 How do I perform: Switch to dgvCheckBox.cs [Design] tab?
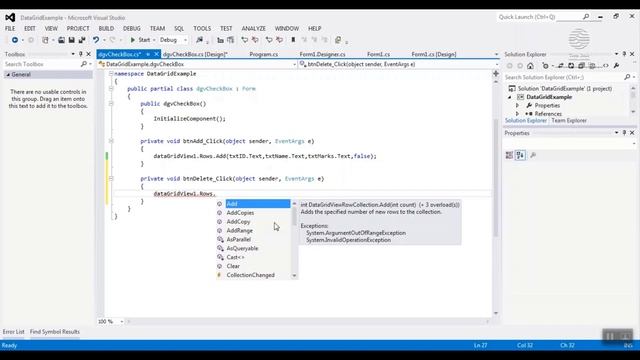click(195, 54)
